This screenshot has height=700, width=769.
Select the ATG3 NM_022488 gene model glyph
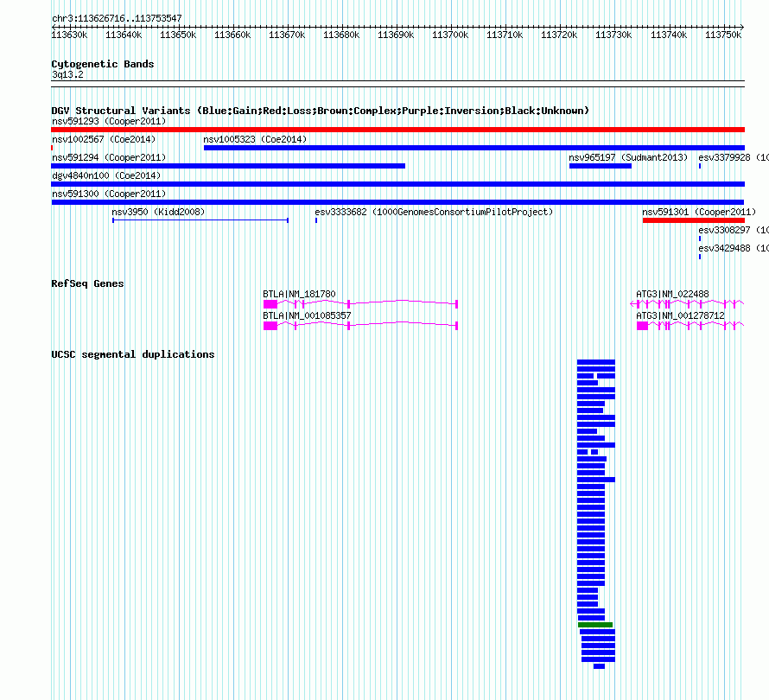687,304
